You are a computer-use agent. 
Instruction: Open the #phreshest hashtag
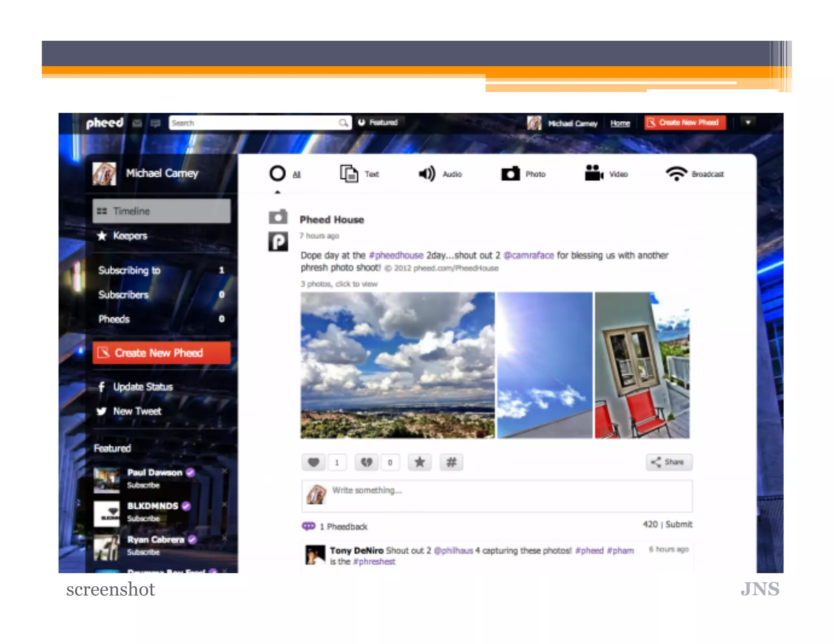[374, 561]
